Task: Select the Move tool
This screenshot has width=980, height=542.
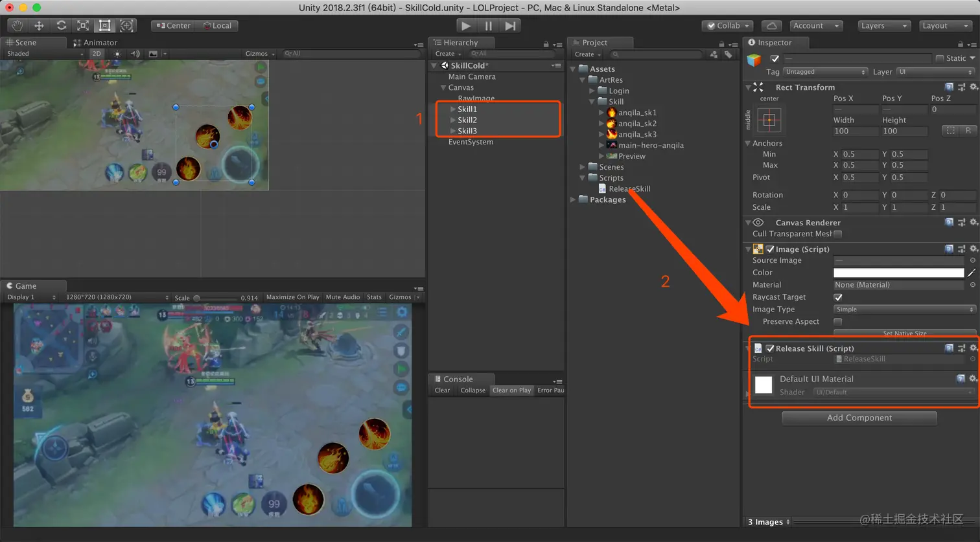Action: click(39, 25)
